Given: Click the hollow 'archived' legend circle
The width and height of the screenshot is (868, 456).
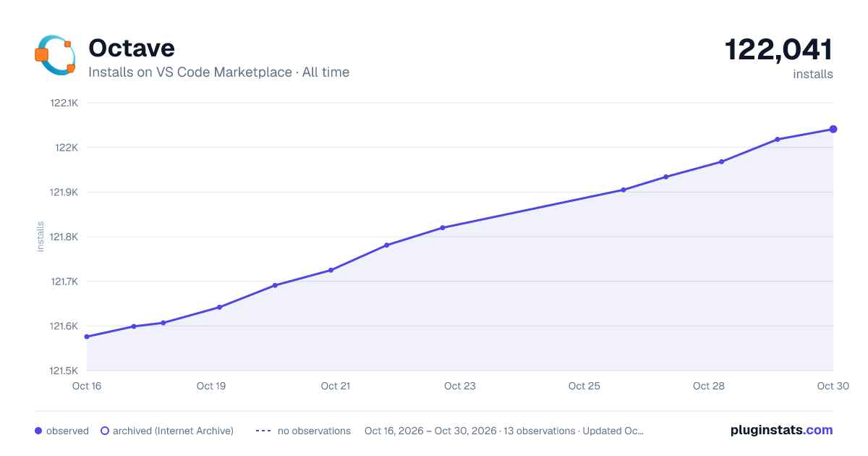Looking at the screenshot, I should [105, 431].
